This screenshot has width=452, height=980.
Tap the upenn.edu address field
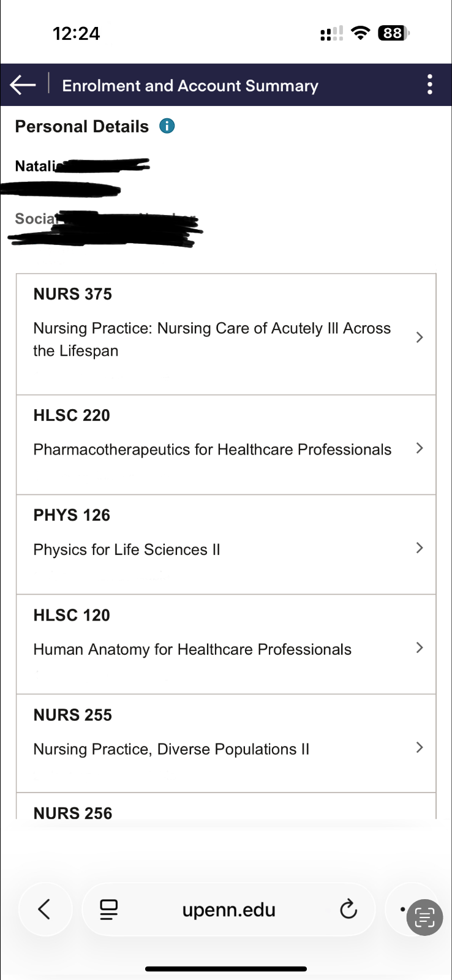click(x=228, y=910)
